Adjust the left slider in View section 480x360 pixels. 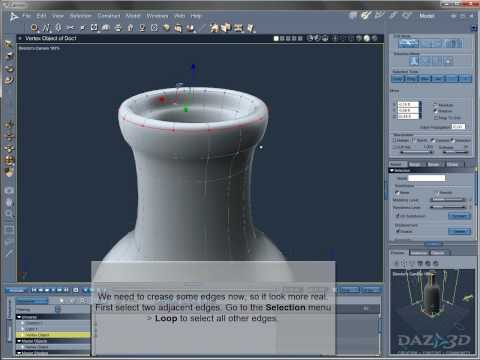416,152
